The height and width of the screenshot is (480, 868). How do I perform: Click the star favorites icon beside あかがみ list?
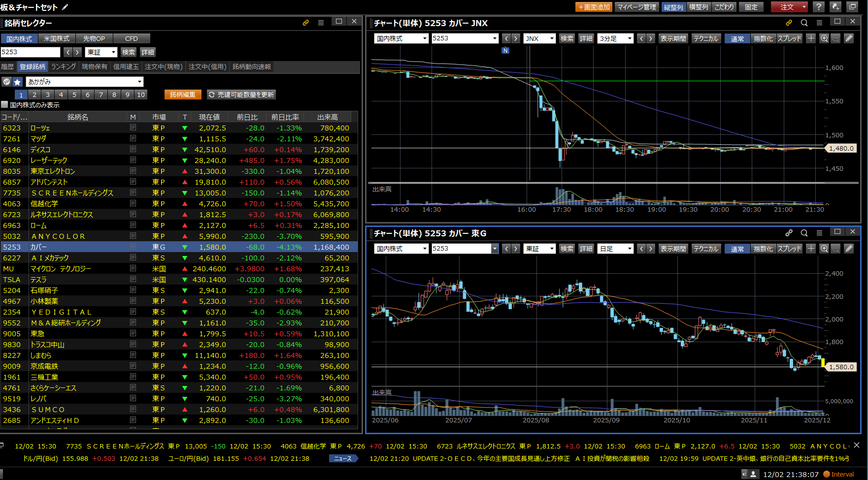pyautogui.click(x=17, y=82)
